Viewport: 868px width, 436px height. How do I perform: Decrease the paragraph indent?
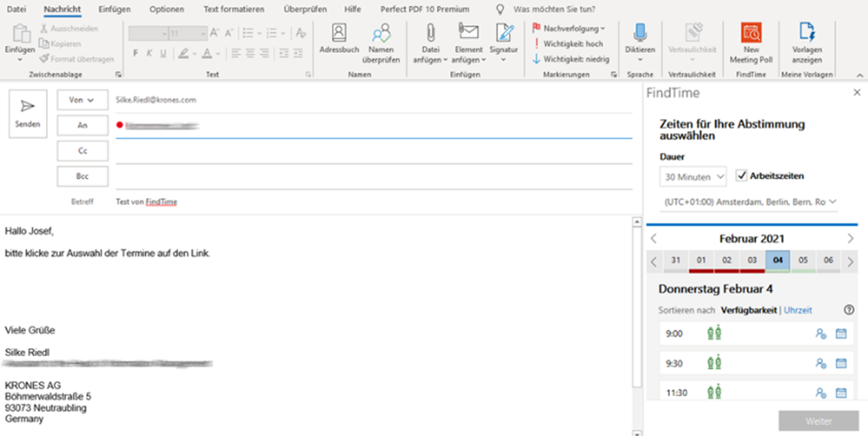pos(283,54)
